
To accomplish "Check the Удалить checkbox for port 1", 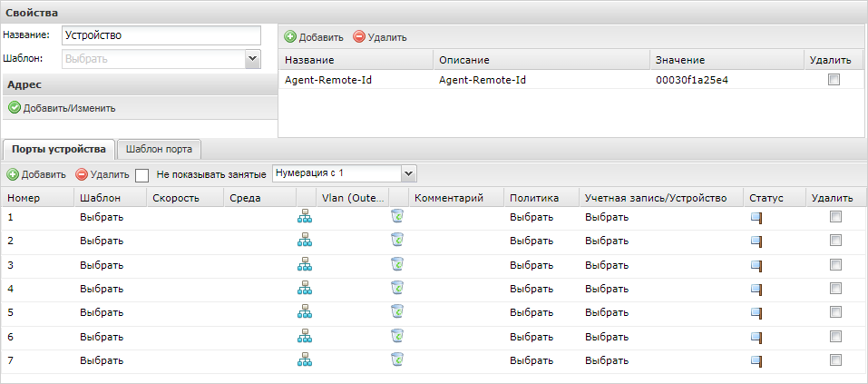I will click(835, 216).
